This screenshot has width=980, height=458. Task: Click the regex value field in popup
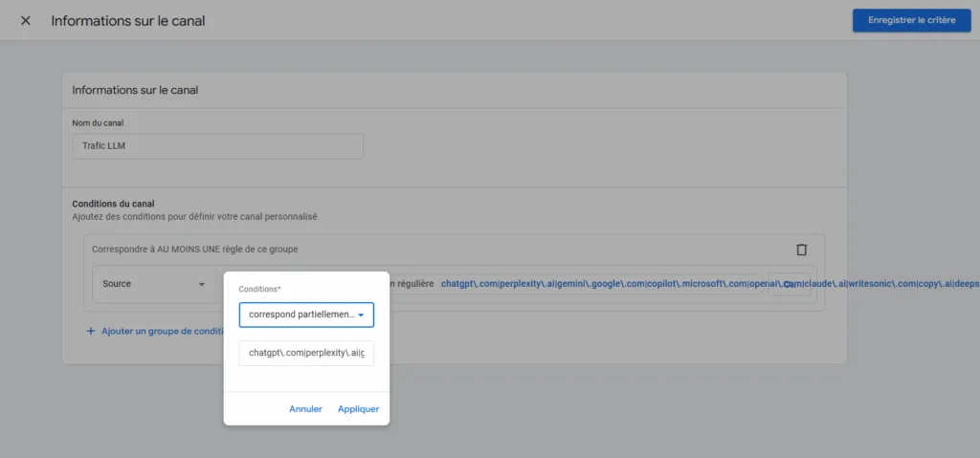(x=306, y=353)
